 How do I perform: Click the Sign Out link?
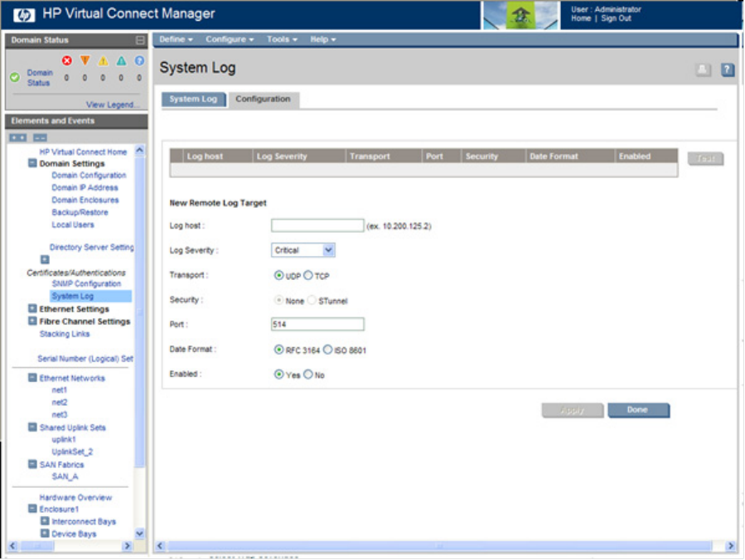pos(616,18)
